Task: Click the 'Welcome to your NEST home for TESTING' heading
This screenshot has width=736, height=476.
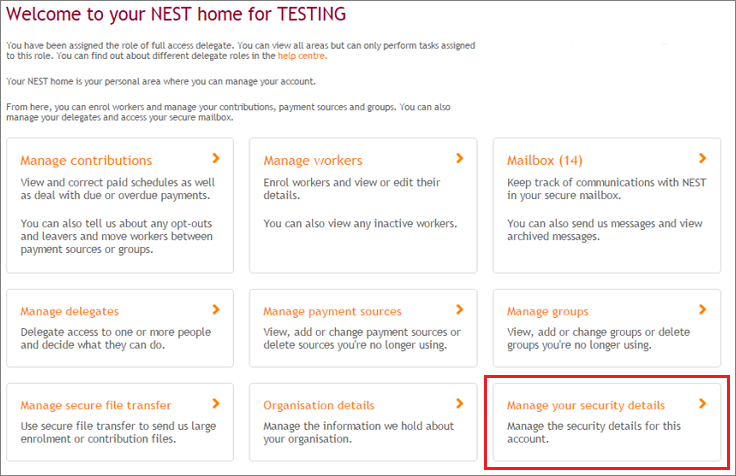Action: pyautogui.click(x=176, y=14)
